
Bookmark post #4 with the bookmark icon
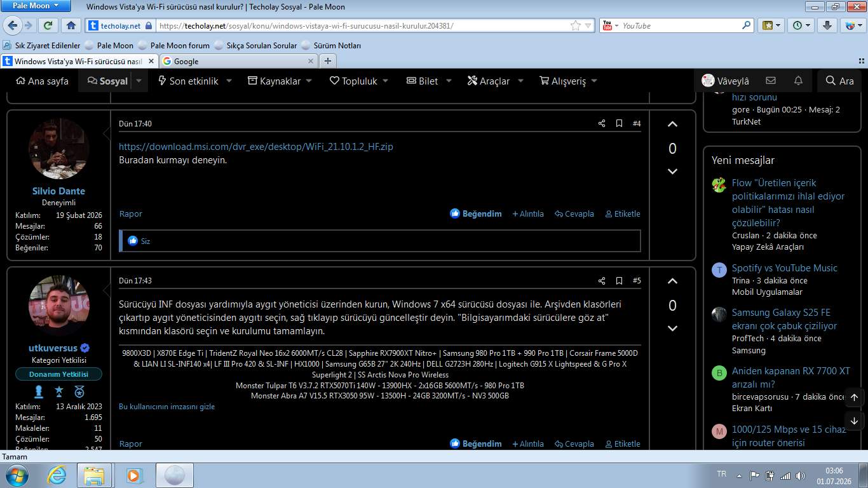[619, 123]
